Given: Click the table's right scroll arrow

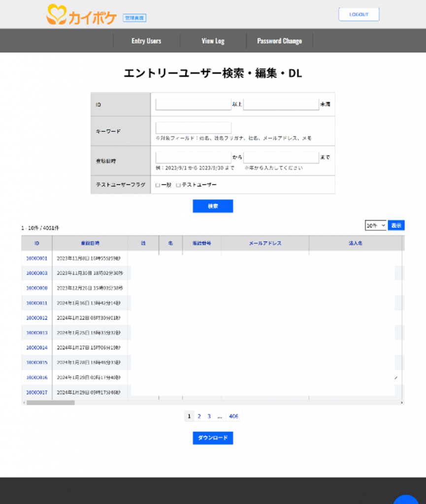Looking at the screenshot, I should pyautogui.click(x=402, y=403).
